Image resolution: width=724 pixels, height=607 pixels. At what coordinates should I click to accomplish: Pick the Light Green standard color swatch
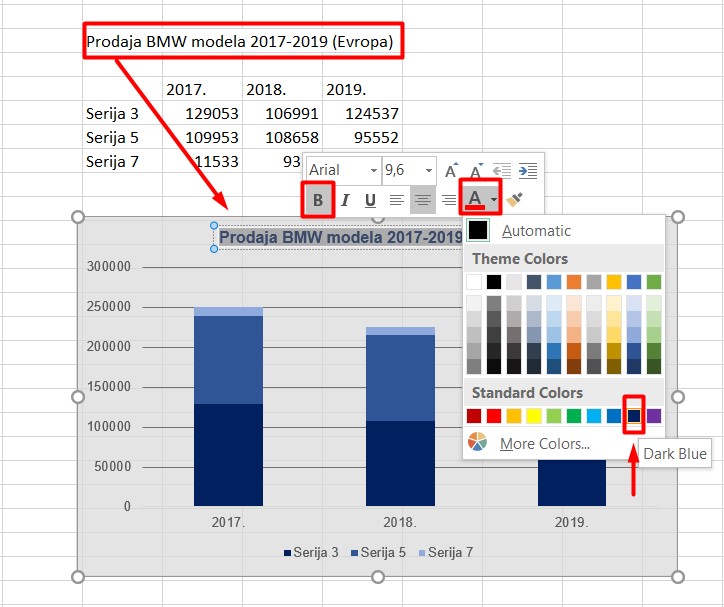554,416
